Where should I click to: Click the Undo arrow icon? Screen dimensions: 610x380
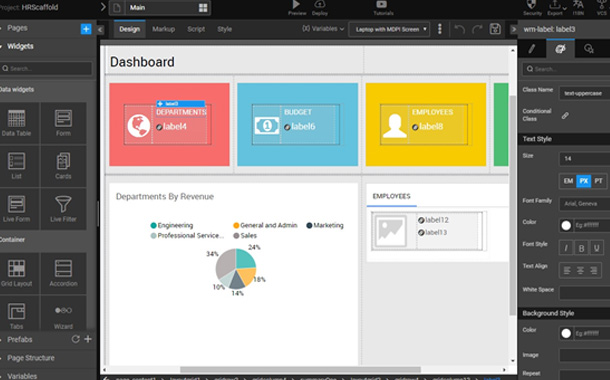point(459,29)
